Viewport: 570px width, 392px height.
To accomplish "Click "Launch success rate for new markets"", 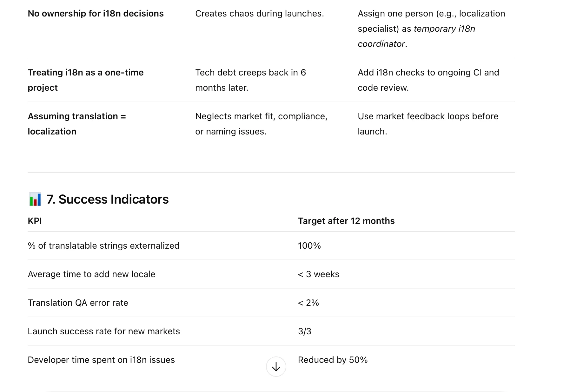I will pyautogui.click(x=103, y=331).
